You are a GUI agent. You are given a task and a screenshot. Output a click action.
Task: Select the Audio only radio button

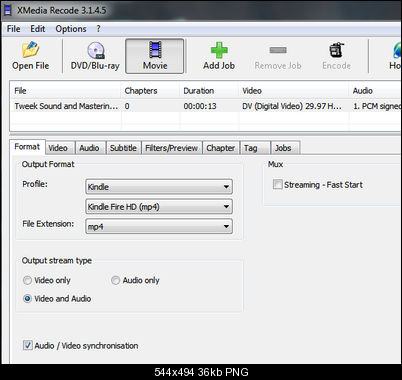pyautogui.click(x=115, y=280)
